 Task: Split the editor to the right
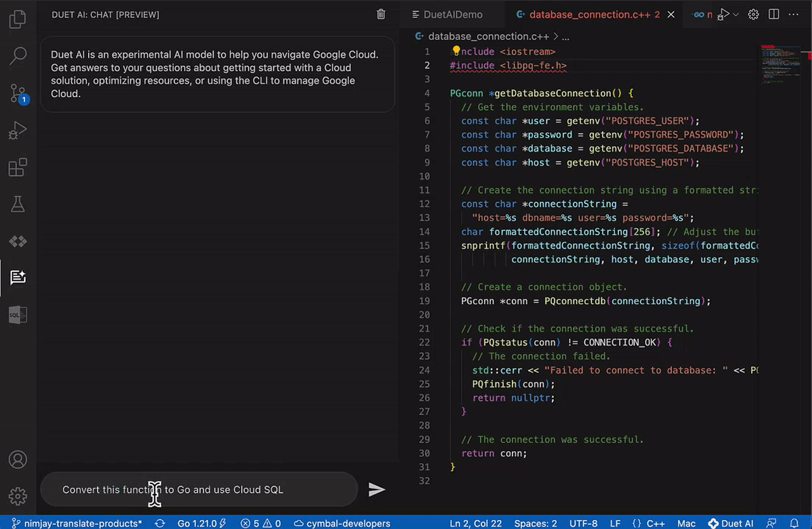(774, 15)
